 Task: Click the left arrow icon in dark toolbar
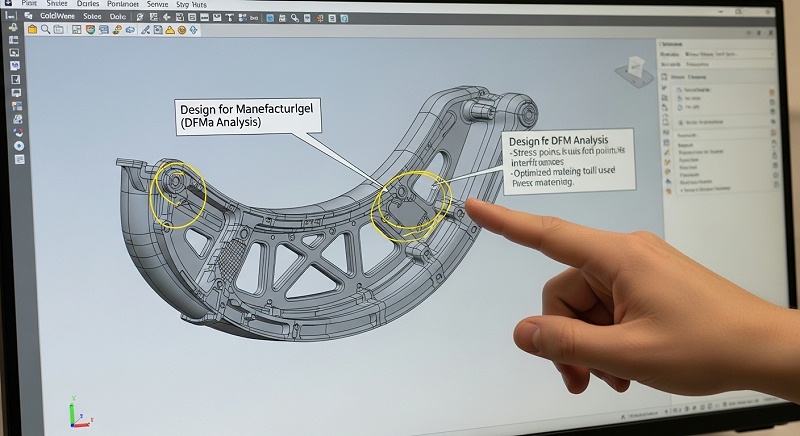166,17
